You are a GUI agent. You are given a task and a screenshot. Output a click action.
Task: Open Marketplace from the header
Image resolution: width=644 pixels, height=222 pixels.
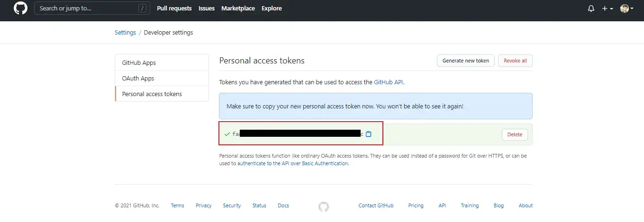238,9
